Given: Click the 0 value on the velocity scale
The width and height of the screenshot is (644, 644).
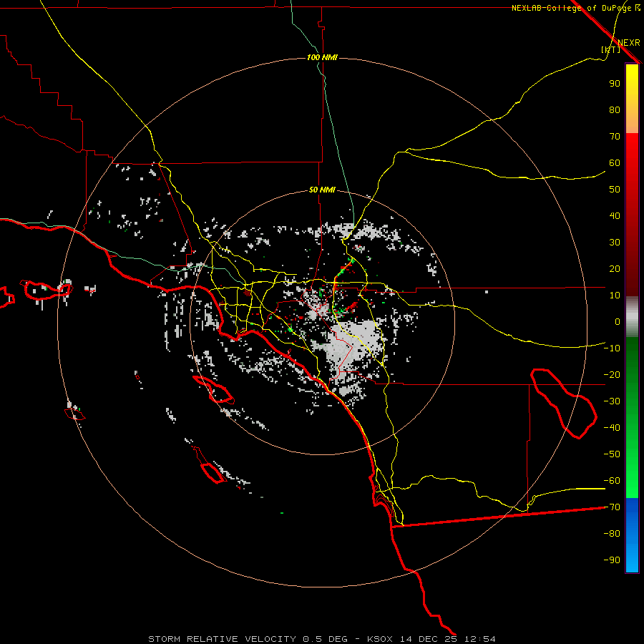Looking at the screenshot, I should pos(618,321).
